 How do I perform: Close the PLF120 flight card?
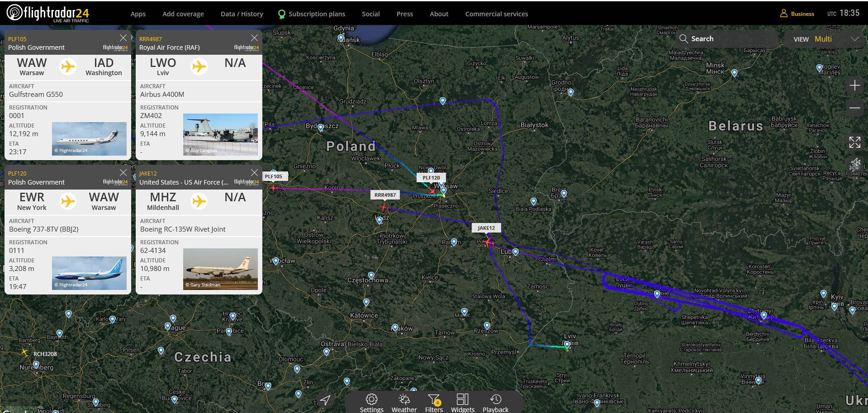(x=123, y=172)
